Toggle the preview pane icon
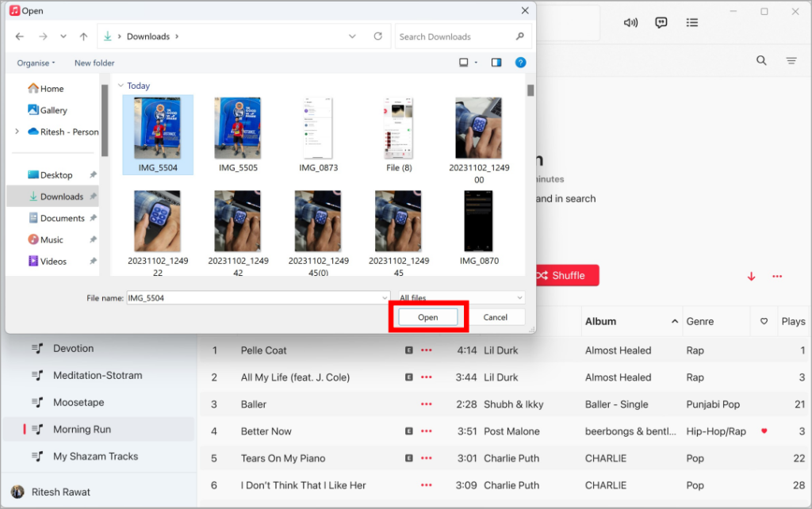This screenshot has width=812, height=509. (496, 63)
